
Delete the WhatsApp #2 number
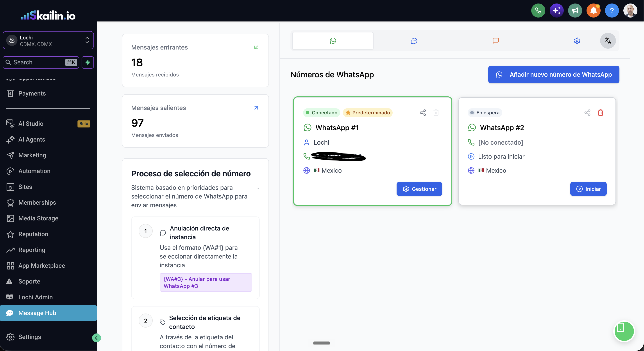pos(601,113)
